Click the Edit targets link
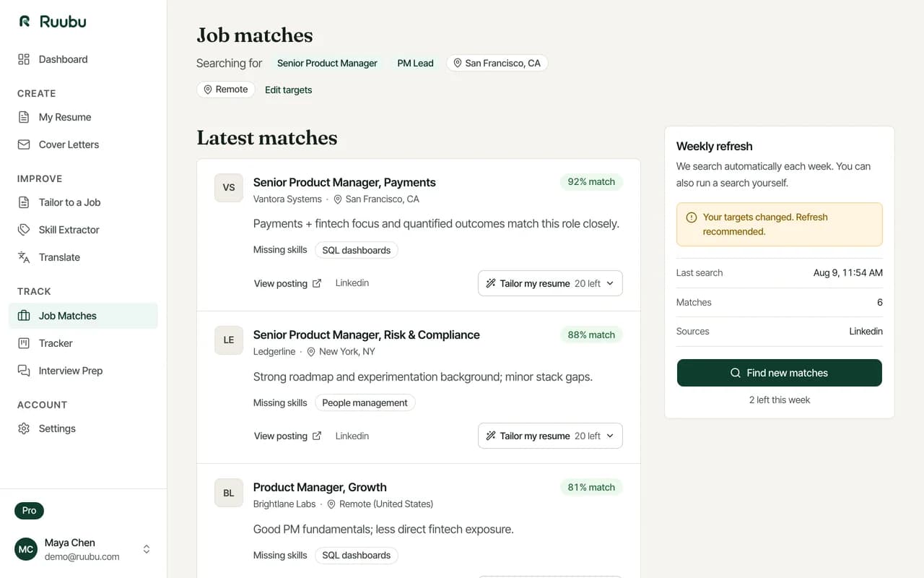924x578 pixels. (x=289, y=90)
